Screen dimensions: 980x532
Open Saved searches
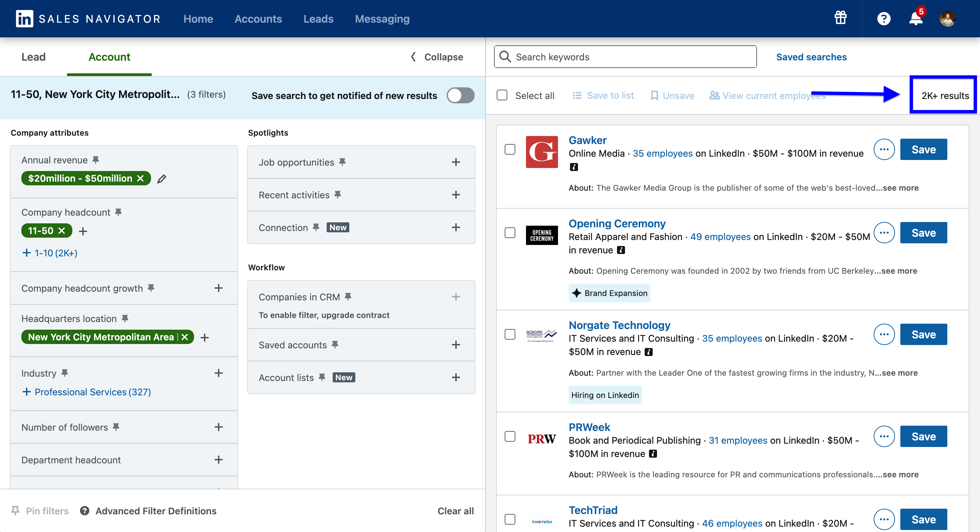[x=811, y=57]
